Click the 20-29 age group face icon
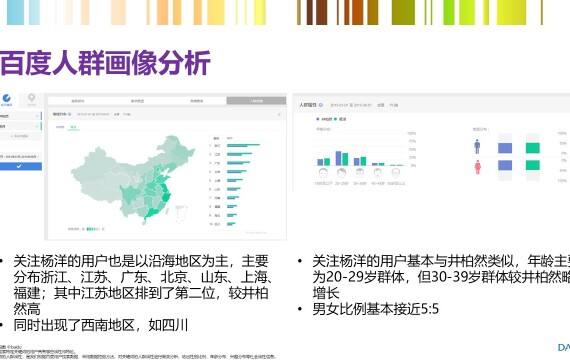 click(x=341, y=172)
